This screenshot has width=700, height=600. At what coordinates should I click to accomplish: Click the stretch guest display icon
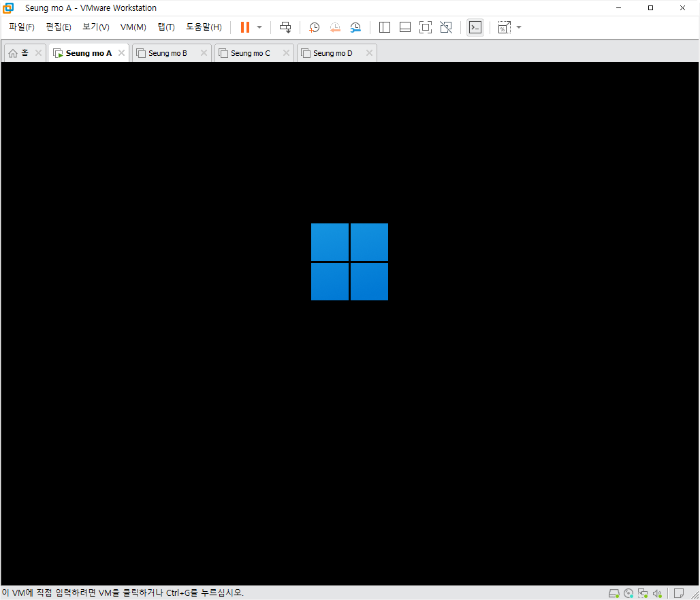coord(505,27)
